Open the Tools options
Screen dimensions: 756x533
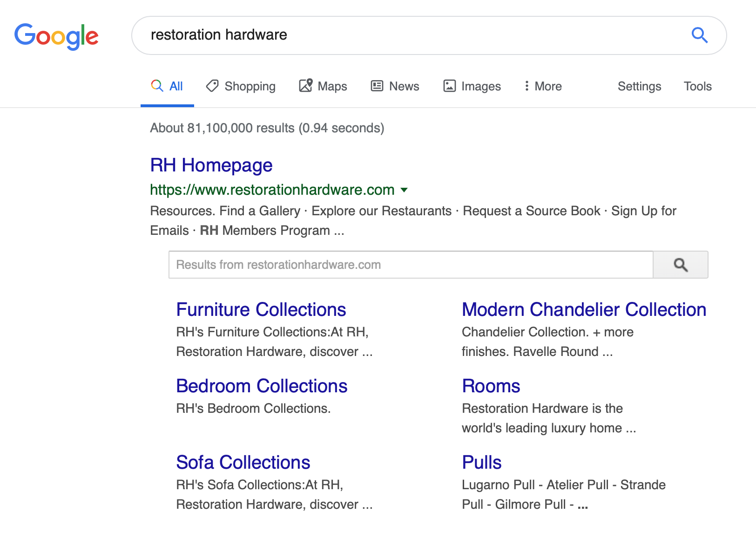click(x=697, y=86)
